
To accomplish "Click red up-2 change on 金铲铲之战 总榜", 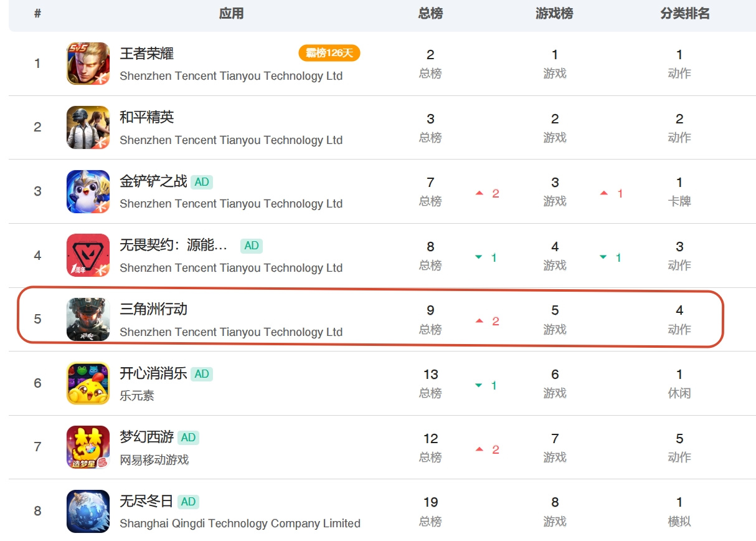I will [x=488, y=194].
